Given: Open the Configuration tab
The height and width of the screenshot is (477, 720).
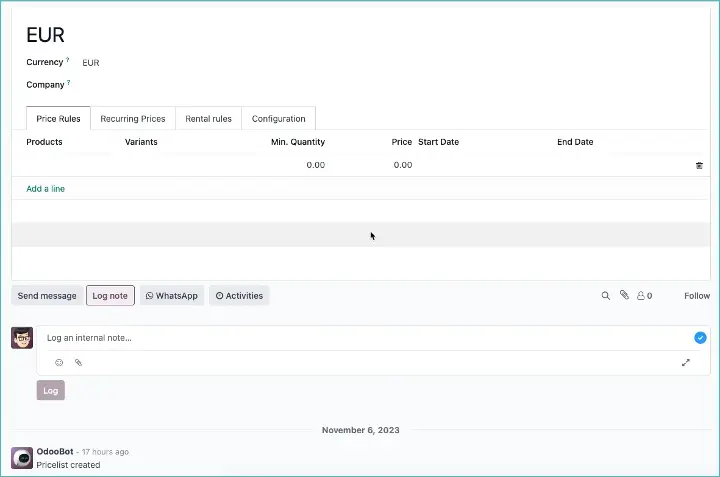Looking at the screenshot, I should (x=278, y=119).
